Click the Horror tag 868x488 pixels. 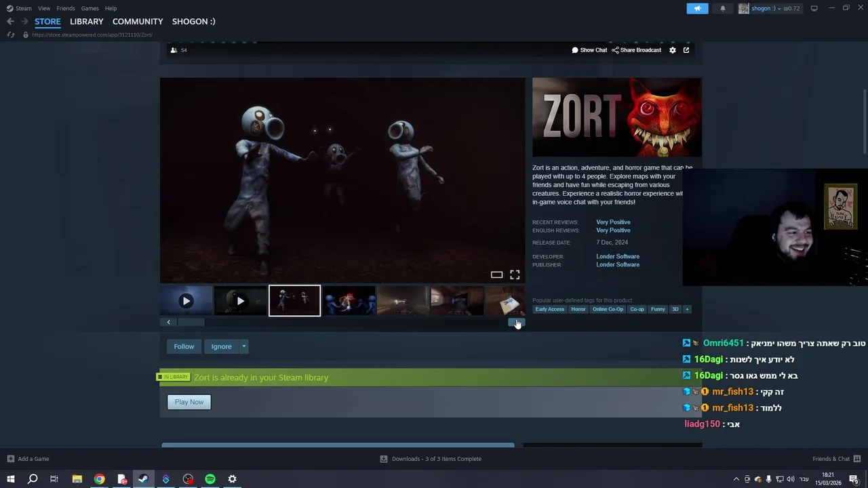pos(578,309)
